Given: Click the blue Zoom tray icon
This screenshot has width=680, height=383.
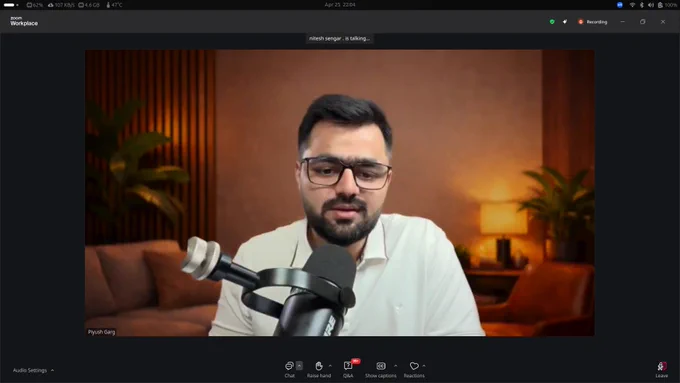Looking at the screenshot, I should tap(620, 5).
